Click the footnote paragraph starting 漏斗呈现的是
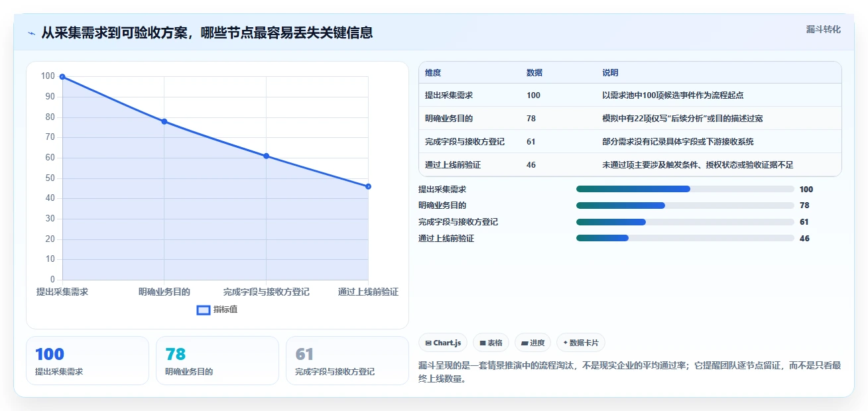This screenshot has width=868, height=411. [x=630, y=372]
